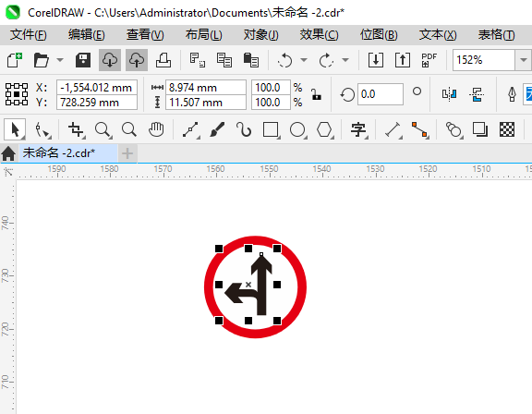Click the vertical scale percent field
Viewport: 532px width, 414px height.
pyautogui.click(x=271, y=103)
